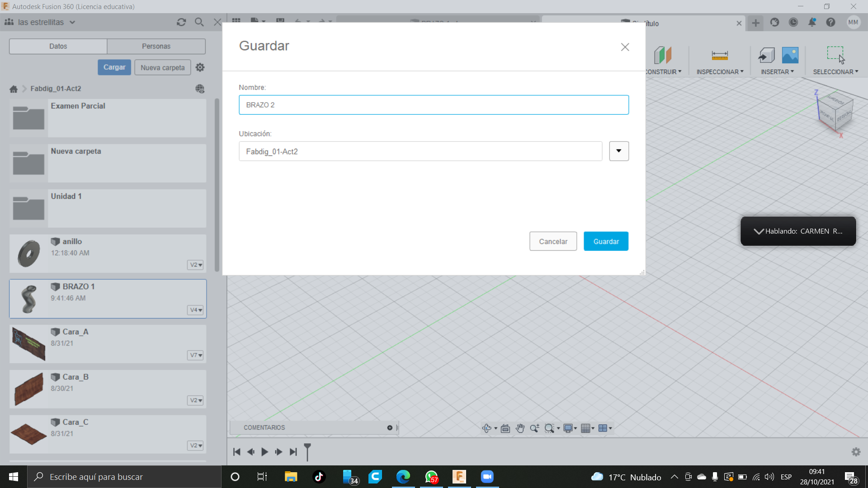Open the las estrellitas team dropdown
Image resolution: width=868 pixels, height=488 pixels.
click(72, 22)
